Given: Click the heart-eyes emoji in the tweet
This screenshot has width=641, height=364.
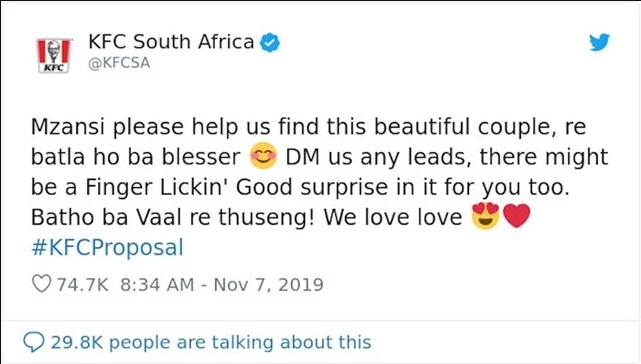Looking at the screenshot, I should (485, 216).
